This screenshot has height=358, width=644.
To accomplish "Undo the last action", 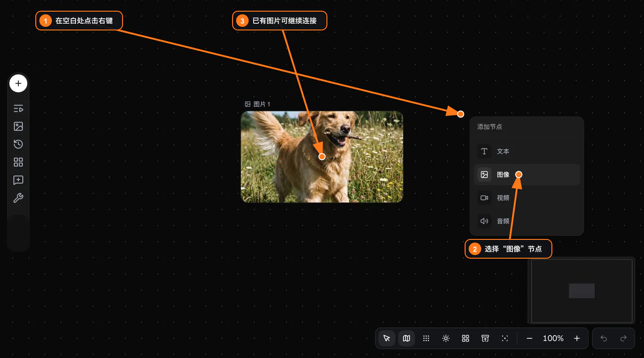I will tap(604, 338).
